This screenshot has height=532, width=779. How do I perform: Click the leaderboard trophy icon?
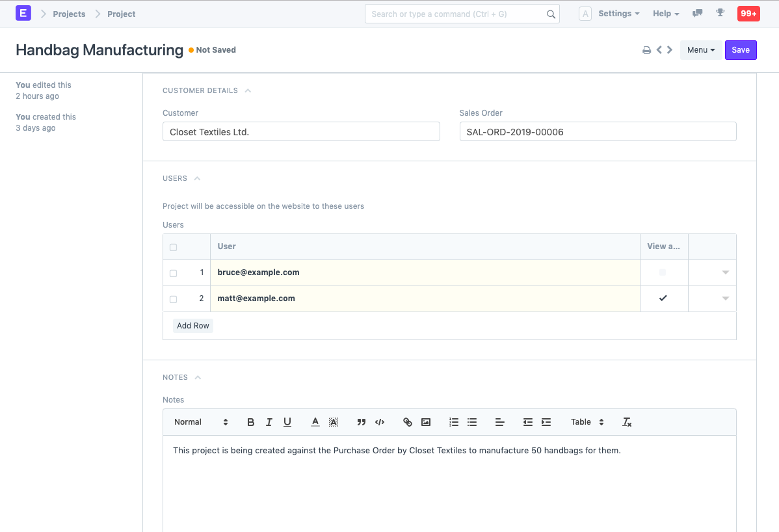point(720,13)
